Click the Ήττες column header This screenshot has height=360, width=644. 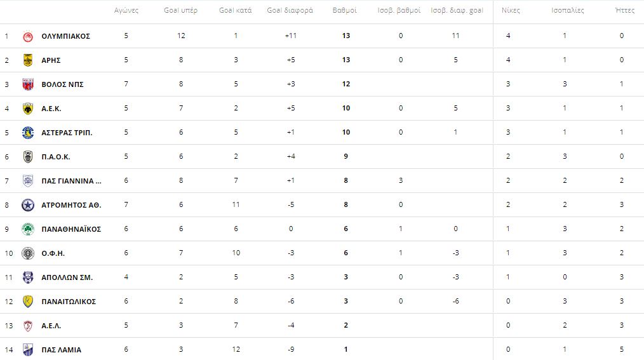click(x=625, y=10)
